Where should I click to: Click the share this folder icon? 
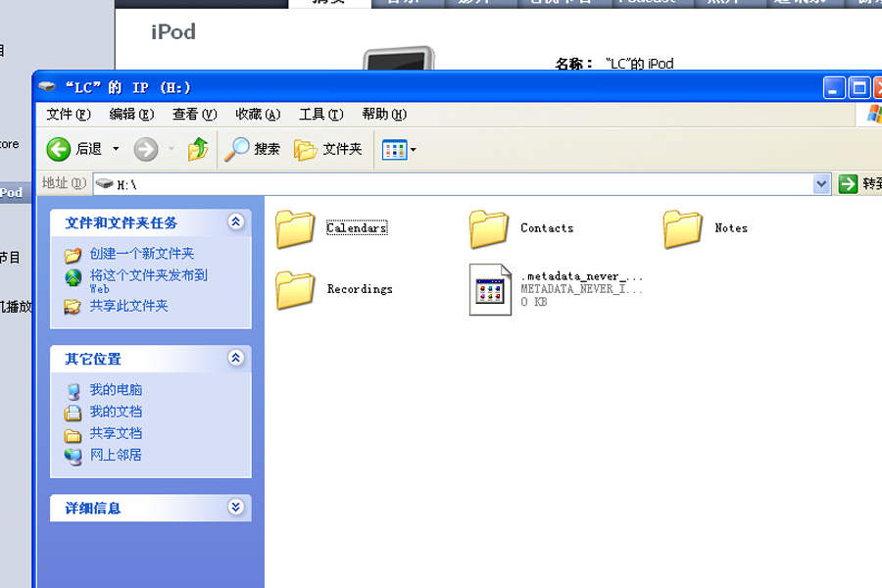73,307
